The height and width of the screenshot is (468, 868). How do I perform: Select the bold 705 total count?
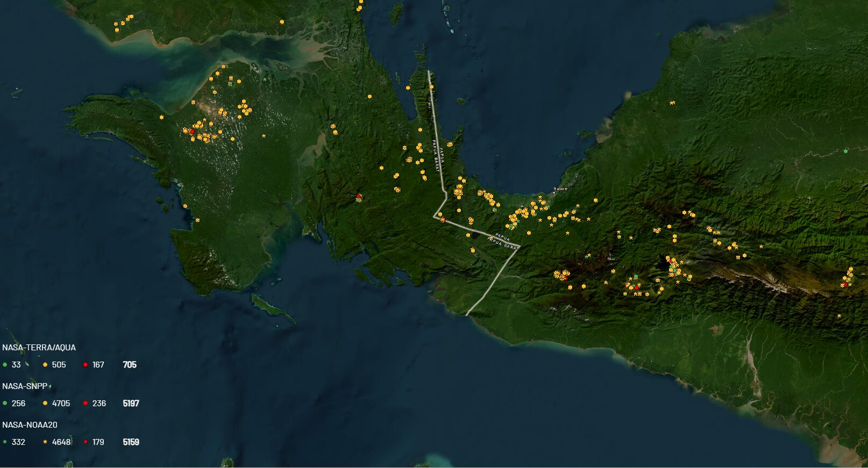(130, 365)
